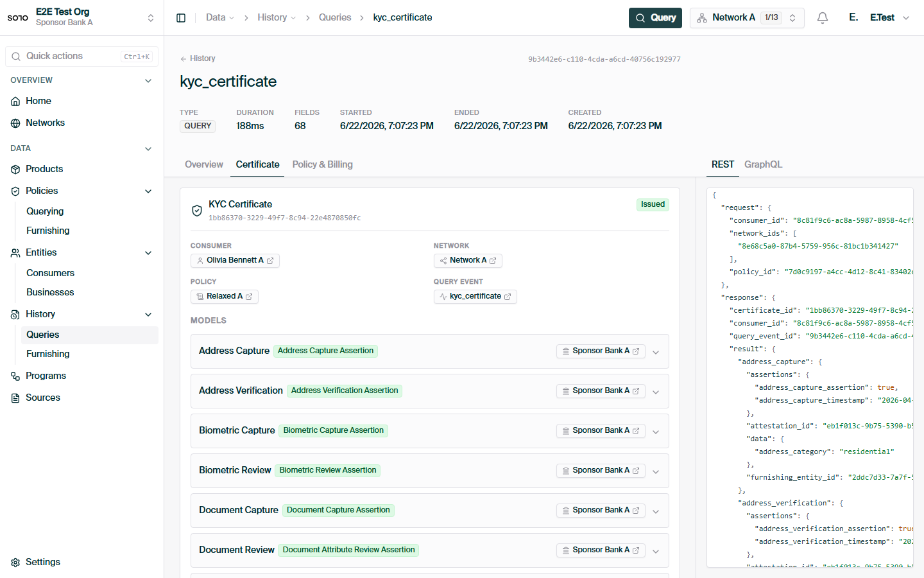The height and width of the screenshot is (578, 924).
Task: Expand the Biometric Capture model row
Action: (656, 432)
